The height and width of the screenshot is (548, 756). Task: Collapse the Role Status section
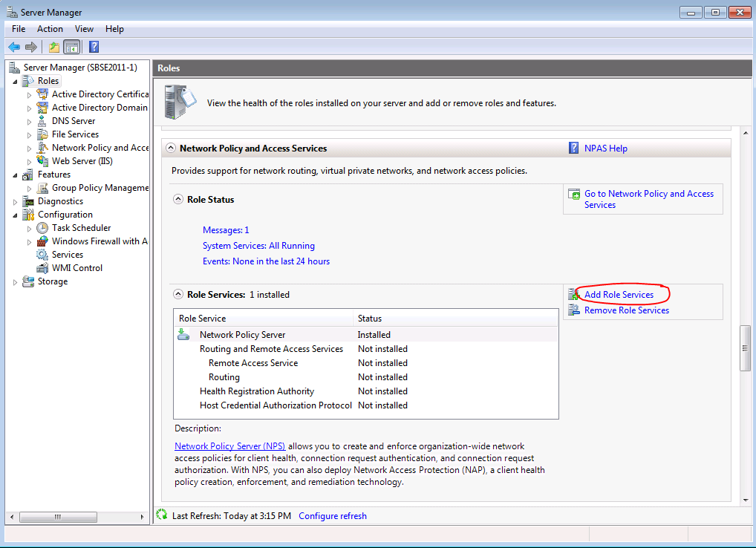tap(177, 200)
